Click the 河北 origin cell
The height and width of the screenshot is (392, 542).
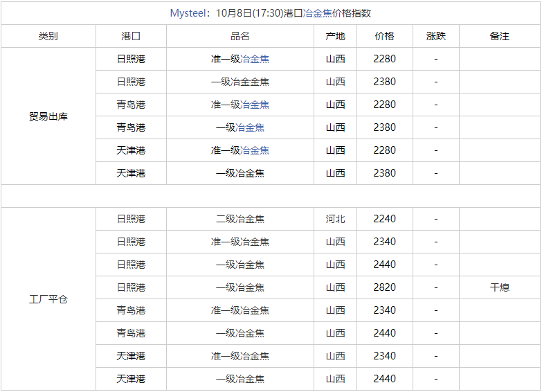335,219
